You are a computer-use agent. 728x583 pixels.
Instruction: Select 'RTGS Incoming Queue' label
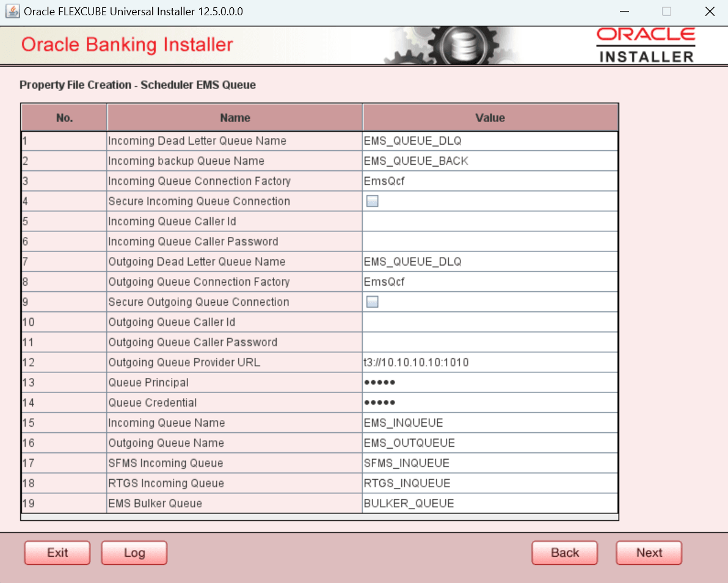coord(166,483)
